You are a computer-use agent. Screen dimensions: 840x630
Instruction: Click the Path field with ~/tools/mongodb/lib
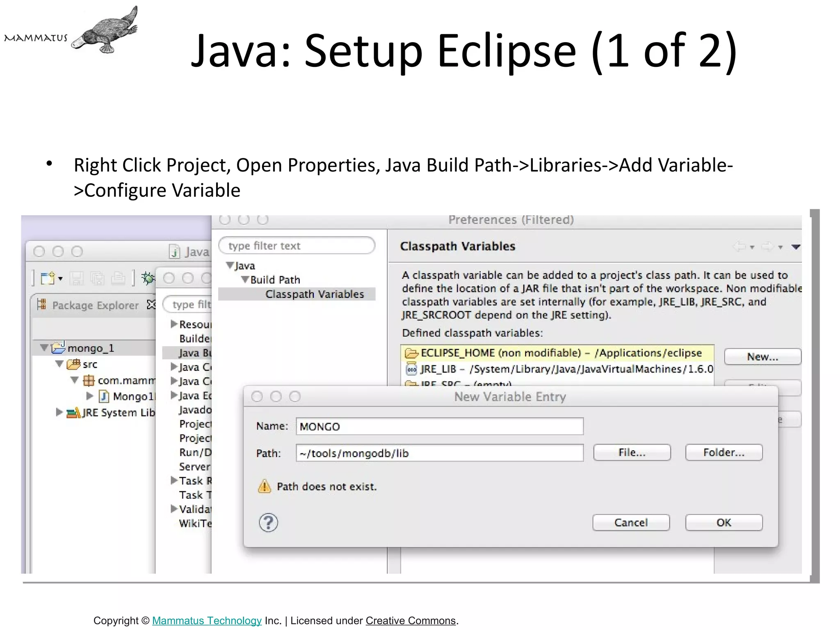440,453
